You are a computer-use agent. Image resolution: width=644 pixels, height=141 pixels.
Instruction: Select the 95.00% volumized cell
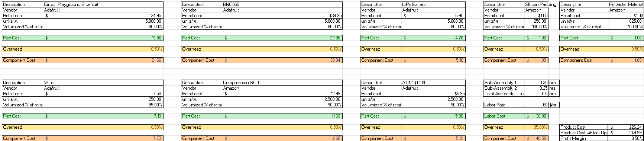tap(103, 105)
